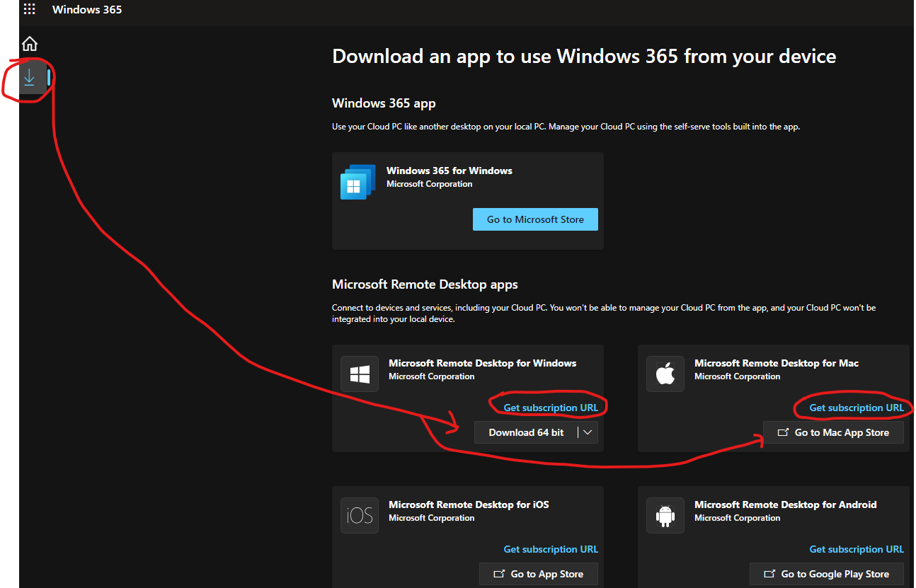Screen dimensions: 916x588
Task: Get subscription URL for Windows Remote Desktop
Action: point(551,408)
